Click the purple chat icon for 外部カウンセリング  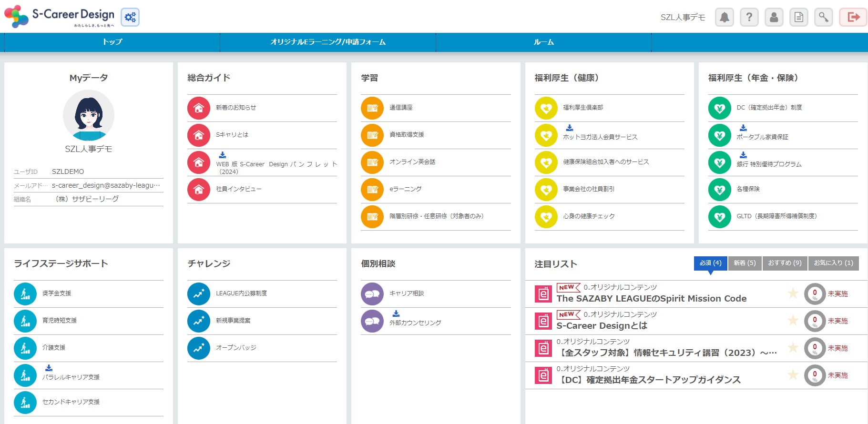[372, 321]
